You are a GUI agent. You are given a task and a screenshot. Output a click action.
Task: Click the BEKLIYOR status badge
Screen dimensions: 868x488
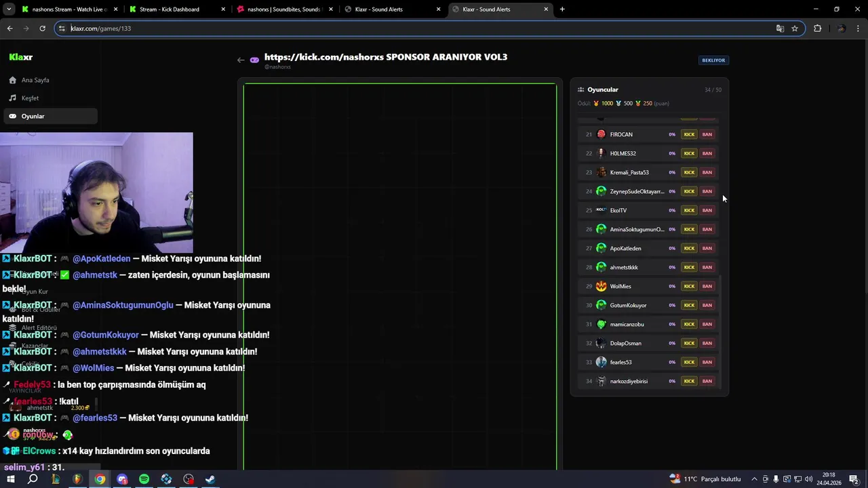click(x=713, y=60)
